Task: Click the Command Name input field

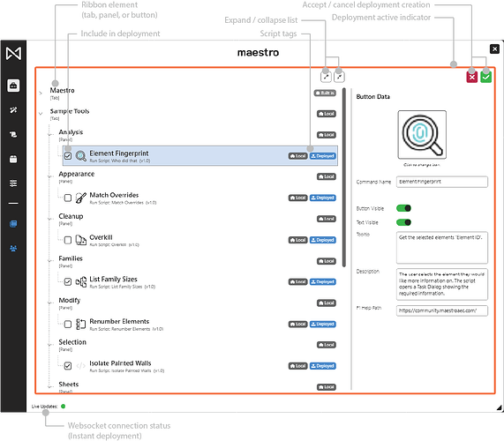Action: [x=442, y=182]
